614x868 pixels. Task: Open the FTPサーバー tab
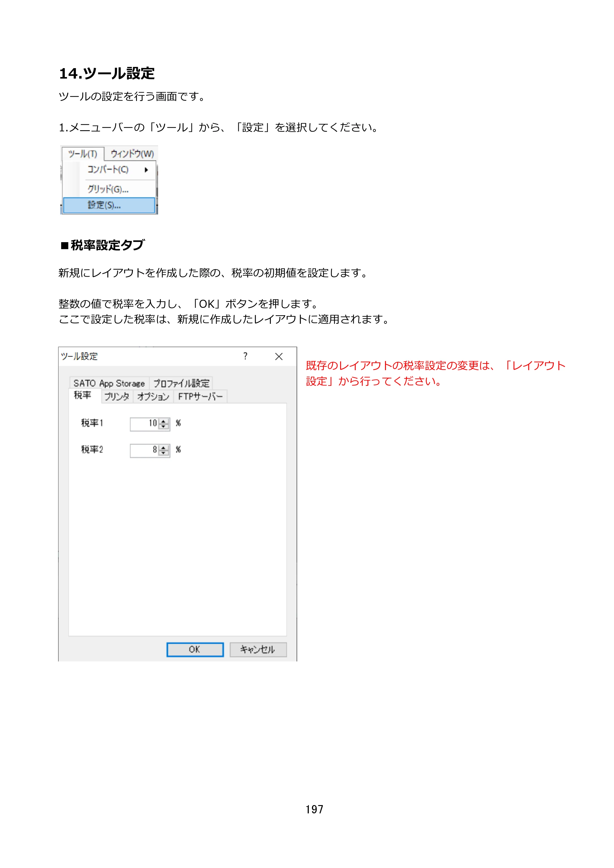click(200, 397)
